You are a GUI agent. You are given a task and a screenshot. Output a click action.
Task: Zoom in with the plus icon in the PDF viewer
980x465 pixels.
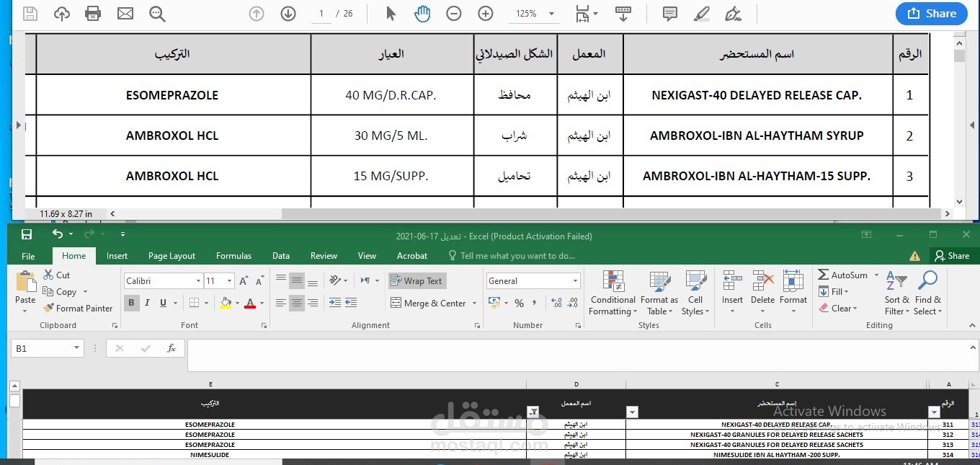(x=486, y=13)
